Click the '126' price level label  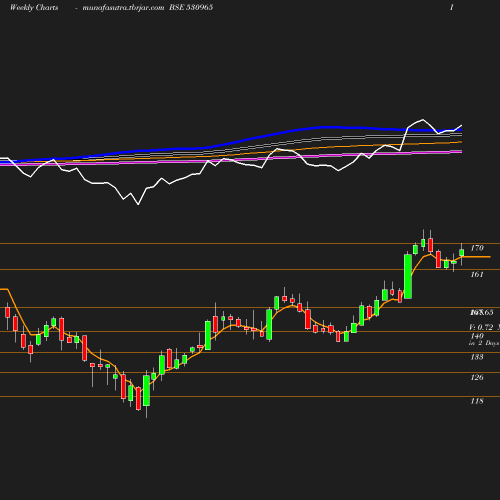[477, 377]
